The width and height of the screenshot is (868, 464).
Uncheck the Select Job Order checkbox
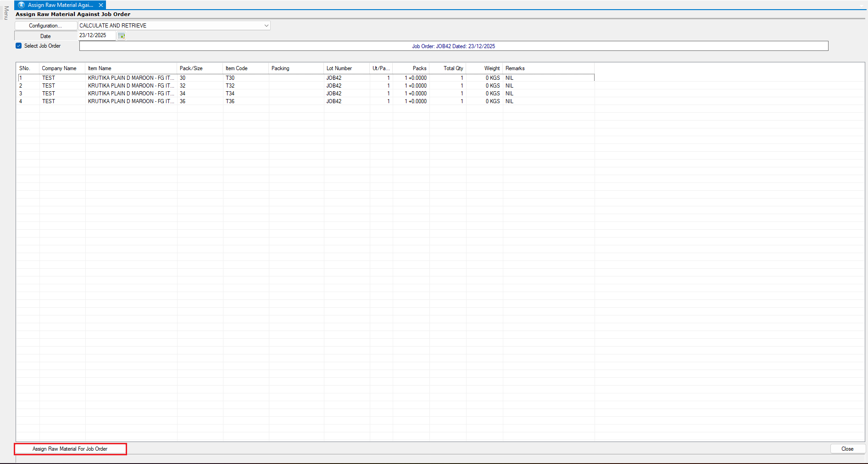(x=19, y=46)
